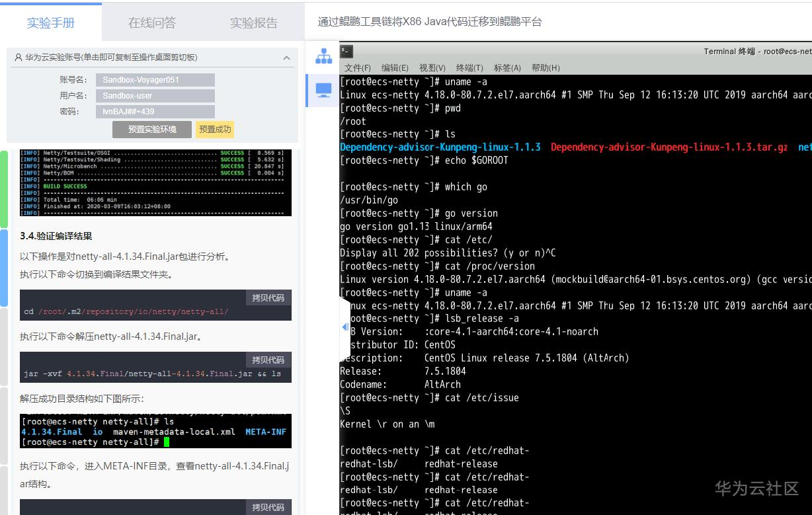Click the 预置实验环境 button
Screen dimensions: 812x515
click(152, 130)
